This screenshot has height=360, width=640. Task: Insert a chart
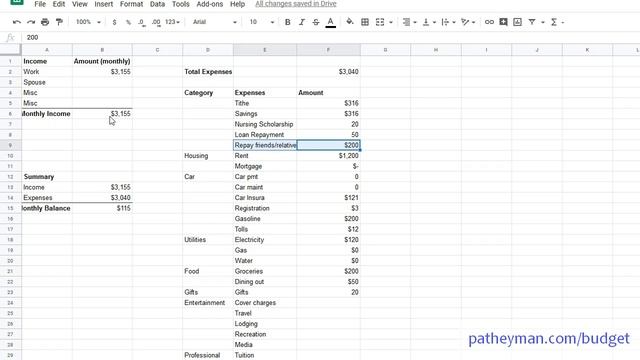(x=518, y=22)
